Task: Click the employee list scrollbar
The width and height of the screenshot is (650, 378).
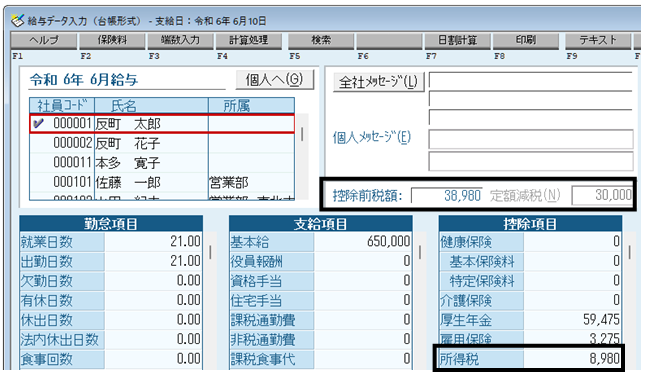Action: point(302,157)
